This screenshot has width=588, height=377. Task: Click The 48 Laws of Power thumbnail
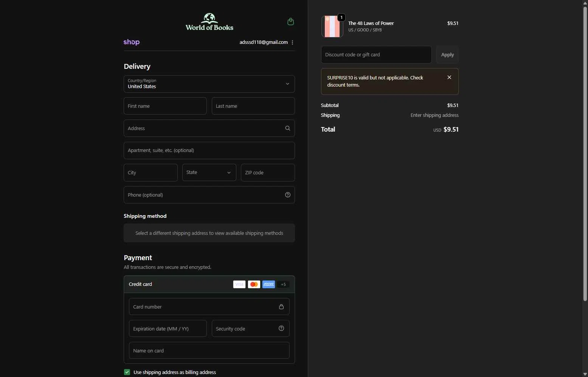pyautogui.click(x=332, y=26)
